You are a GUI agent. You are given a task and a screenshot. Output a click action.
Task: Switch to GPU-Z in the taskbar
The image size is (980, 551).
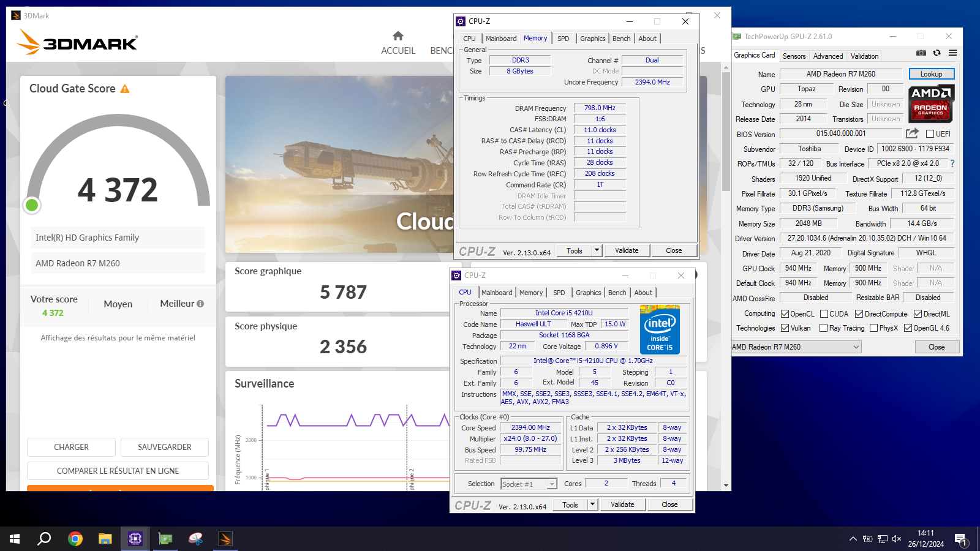click(165, 539)
